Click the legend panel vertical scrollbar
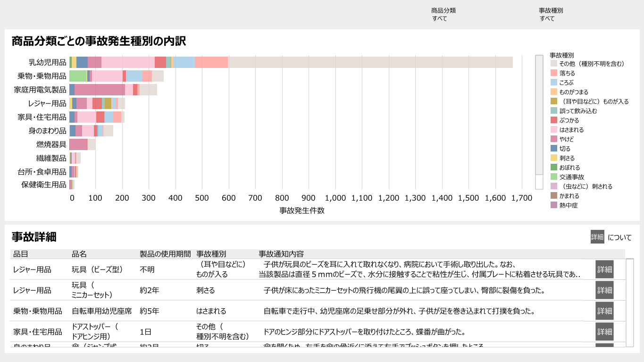 pyautogui.click(x=539, y=122)
